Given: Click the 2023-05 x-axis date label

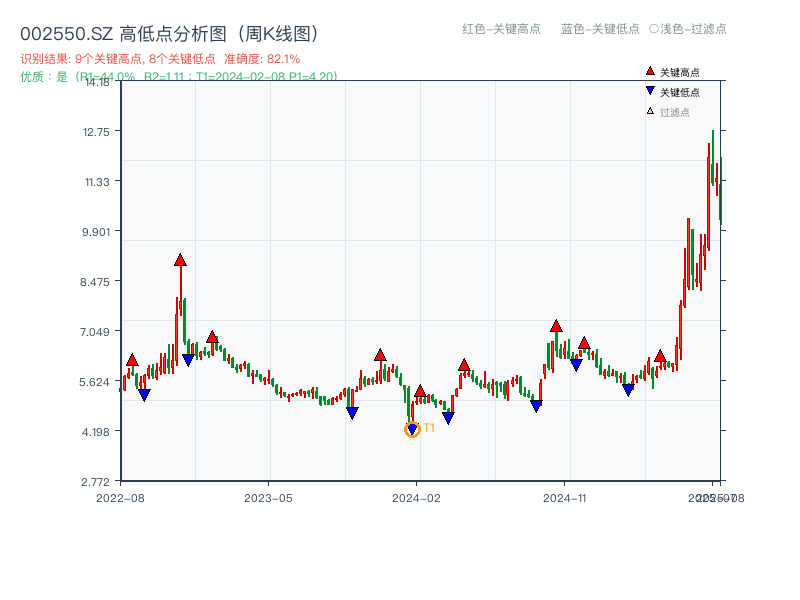Looking at the screenshot, I should pyautogui.click(x=268, y=498).
